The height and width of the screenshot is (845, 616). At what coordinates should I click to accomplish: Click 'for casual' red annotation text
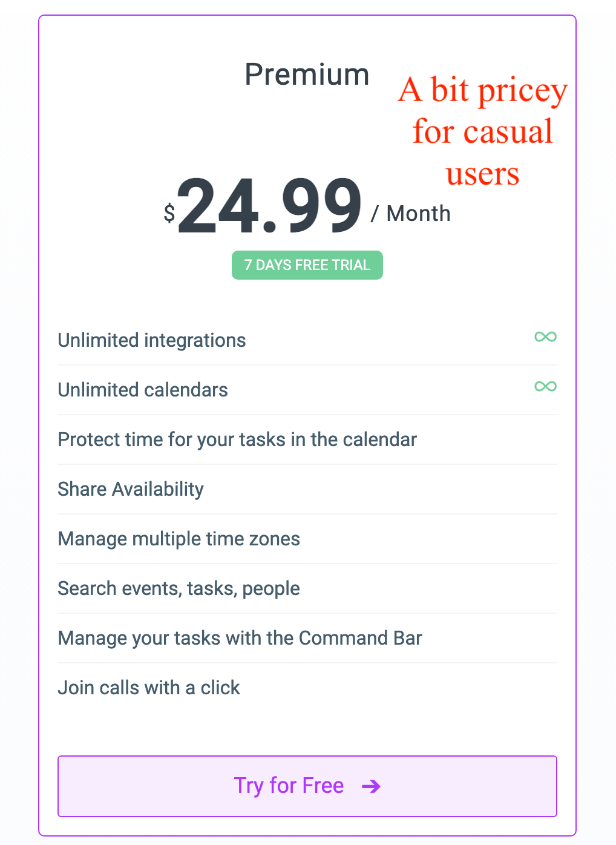(483, 132)
